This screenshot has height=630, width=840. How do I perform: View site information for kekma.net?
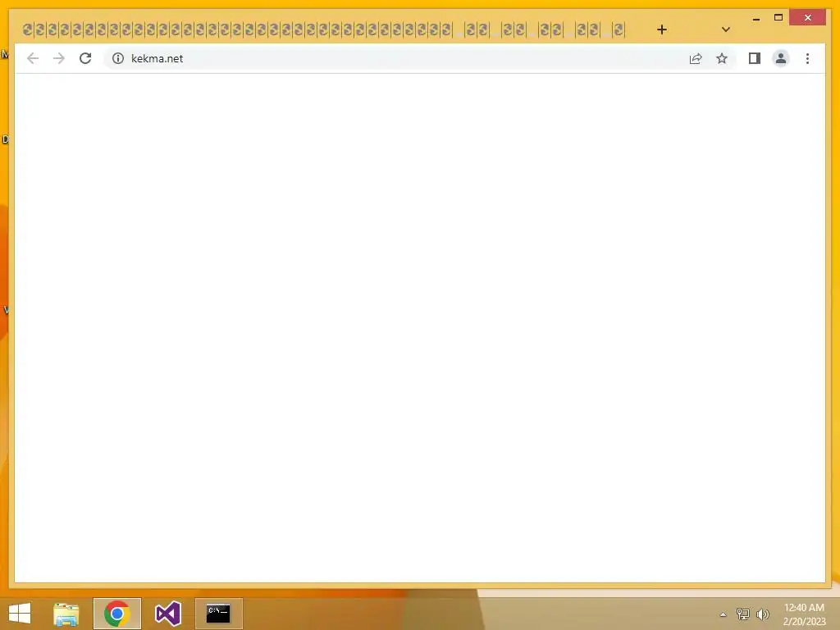click(x=118, y=58)
